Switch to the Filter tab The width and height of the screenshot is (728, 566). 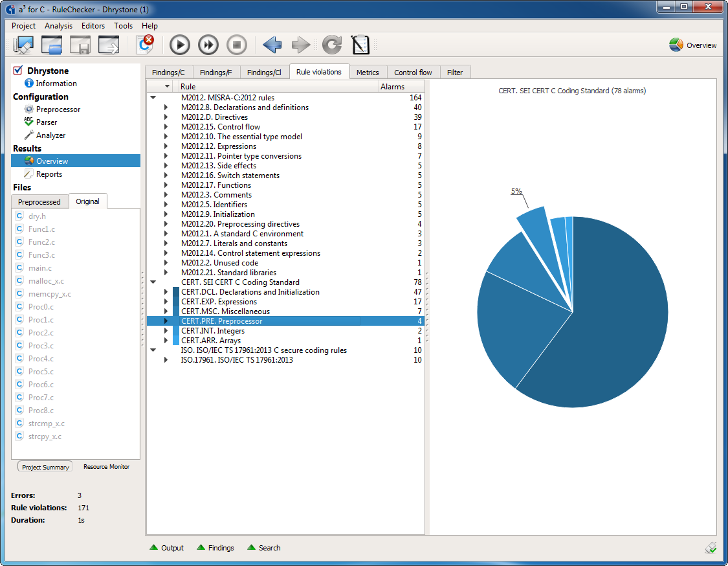coord(455,73)
